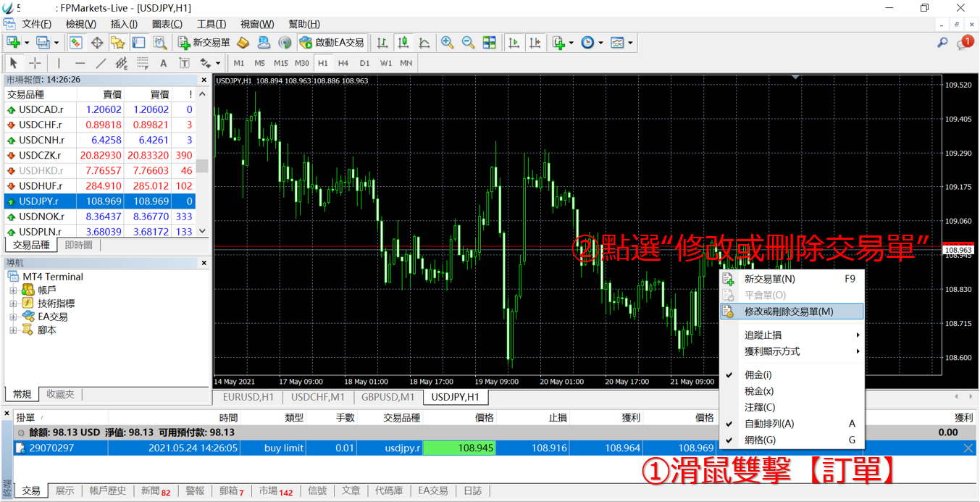Toggle the auto scroll chart icon

coord(514,43)
